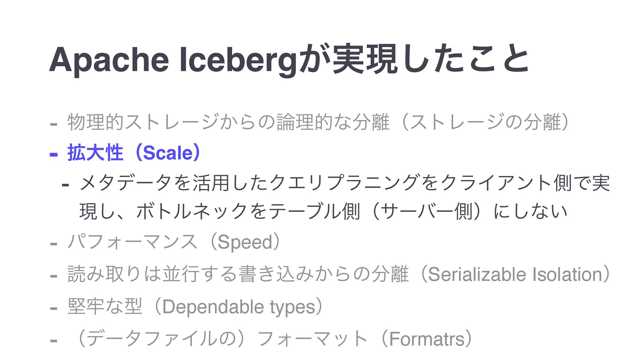Click the text が実現したこと in the title
Viewport: 644px width, 362px height.
click(x=413, y=59)
